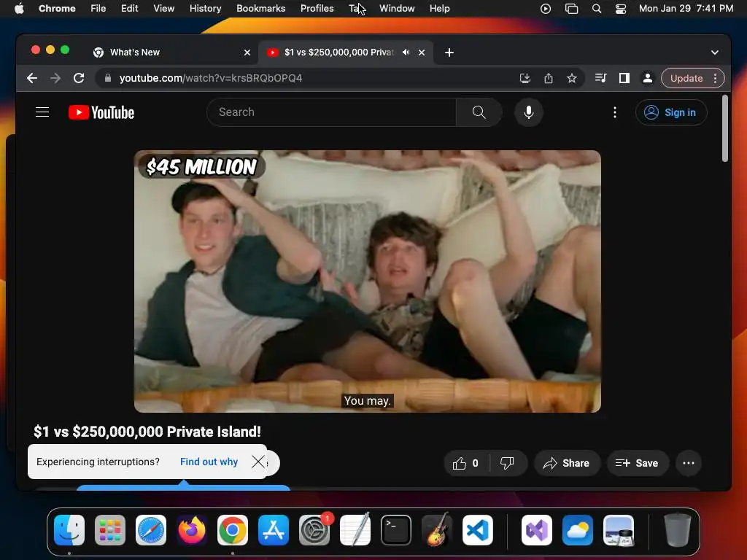Click the video player frame
The image size is (747, 560).
click(x=368, y=281)
